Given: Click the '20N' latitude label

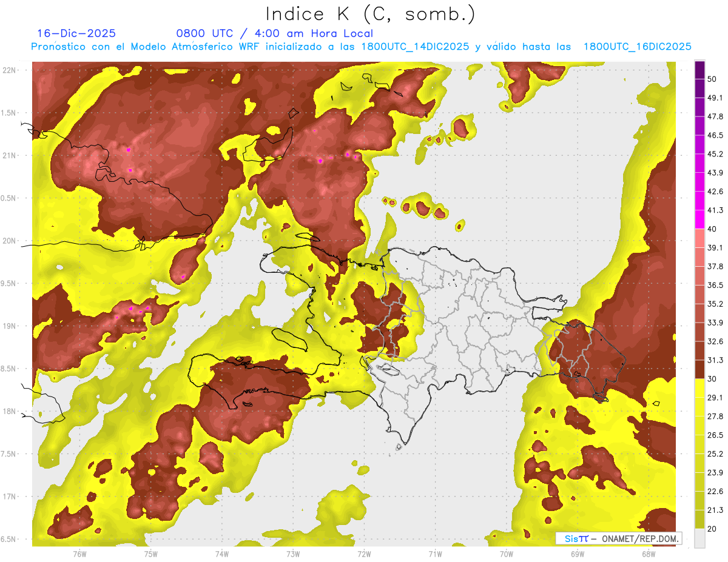Looking at the screenshot, I should click(x=10, y=241).
